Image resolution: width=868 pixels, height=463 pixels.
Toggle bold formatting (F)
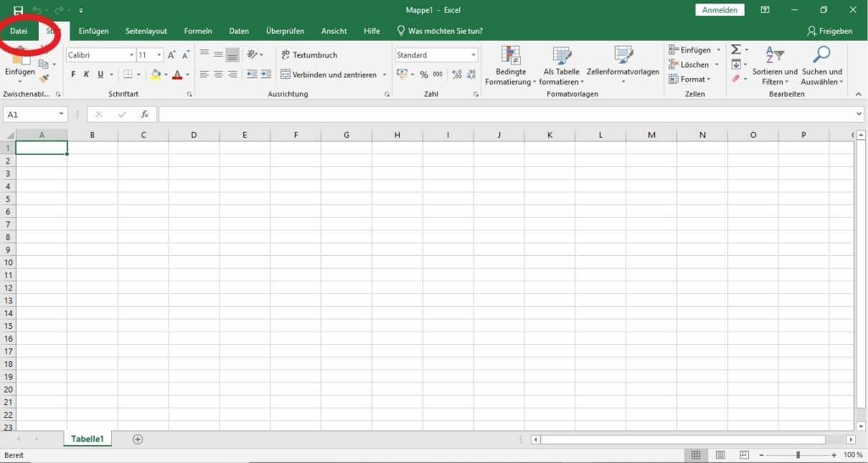(73, 75)
